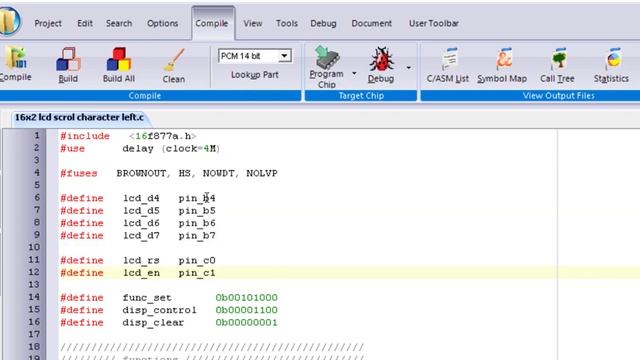
Task: Open the Edit ribbon tab
Action: 85,24
